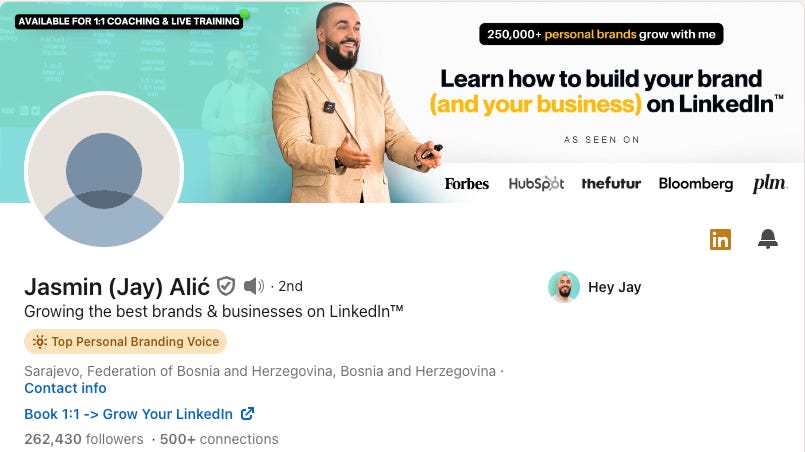Click the HubSpot logo in banner
The height and width of the screenshot is (452, 805).
[x=536, y=183]
